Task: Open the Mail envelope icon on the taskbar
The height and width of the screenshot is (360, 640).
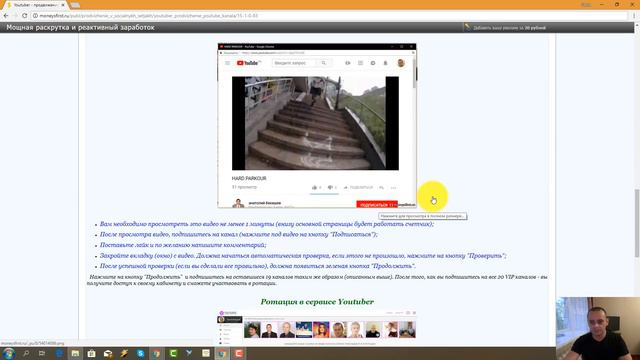Action: (108, 353)
